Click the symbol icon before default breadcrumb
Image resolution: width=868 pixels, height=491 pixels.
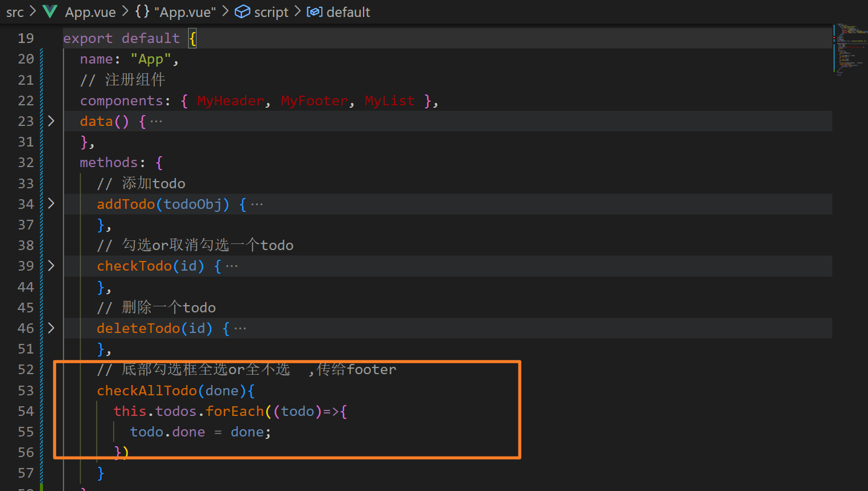[315, 12]
